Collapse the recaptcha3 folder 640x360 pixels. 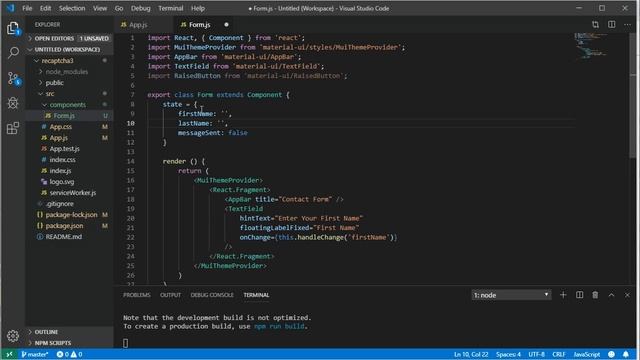69,60
